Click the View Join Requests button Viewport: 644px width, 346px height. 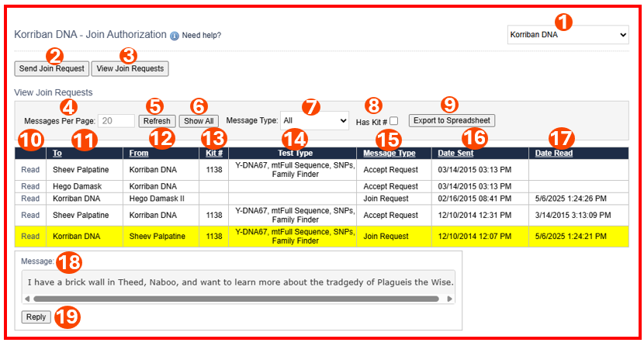pos(130,68)
